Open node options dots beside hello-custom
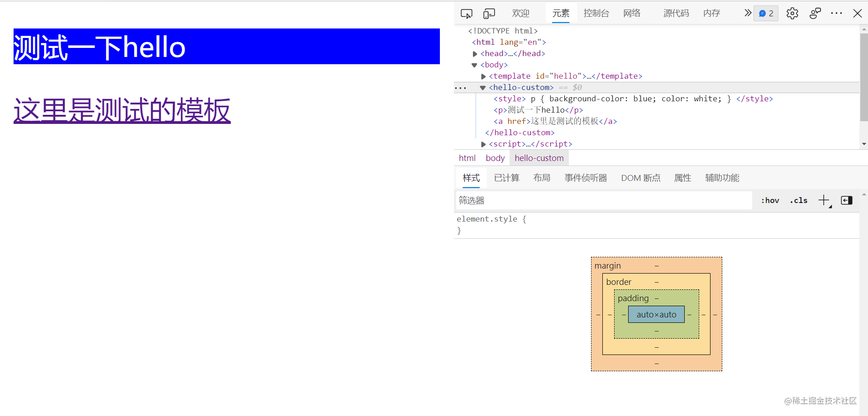 [461, 87]
